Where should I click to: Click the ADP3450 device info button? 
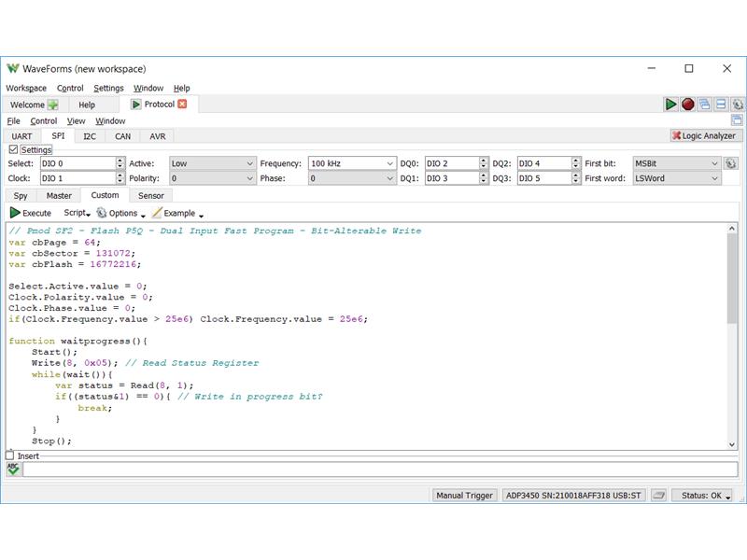(573, 496)
